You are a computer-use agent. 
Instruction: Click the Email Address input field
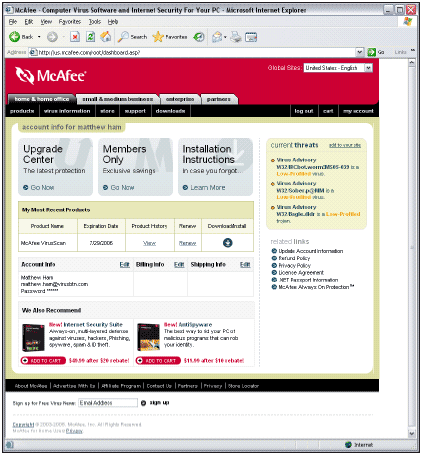[108, 403]
